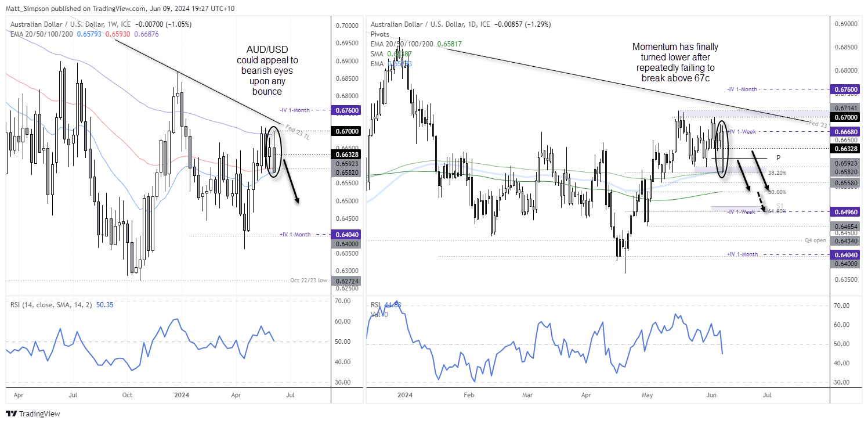
Task: Click the "-IV 1-Month" label on daily chart
Action: pyautogui.click(x=742, y=89)
